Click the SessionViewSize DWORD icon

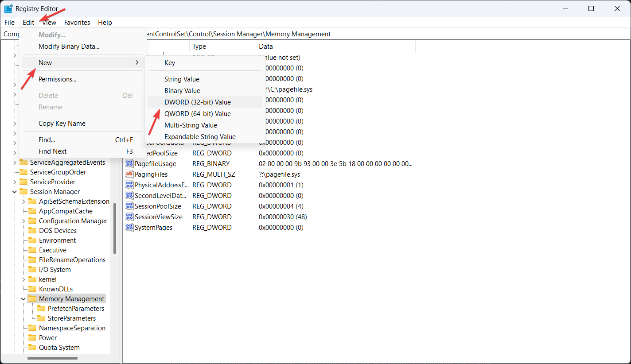coord(129,217)
